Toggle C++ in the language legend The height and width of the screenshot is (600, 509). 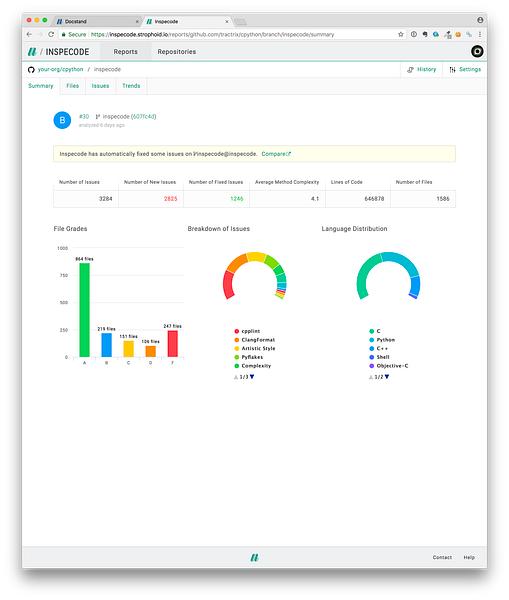click(x=378, y=349)
